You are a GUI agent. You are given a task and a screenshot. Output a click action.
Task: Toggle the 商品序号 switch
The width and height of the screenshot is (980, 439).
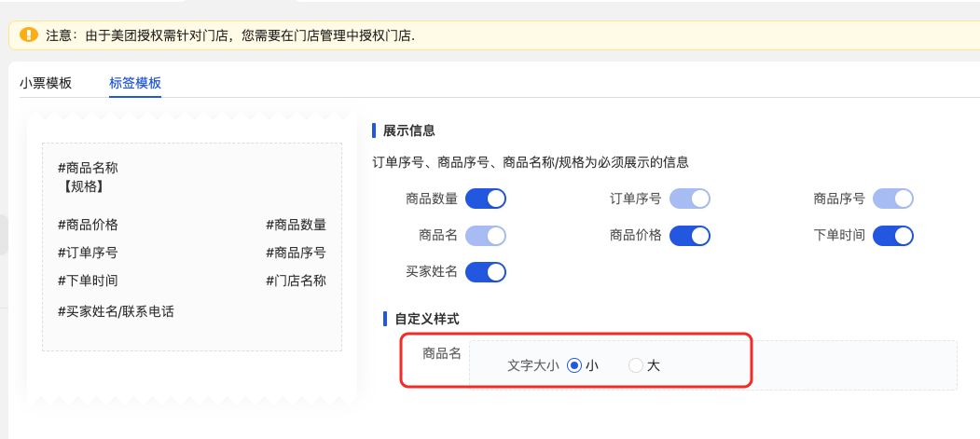pos(892,199)
